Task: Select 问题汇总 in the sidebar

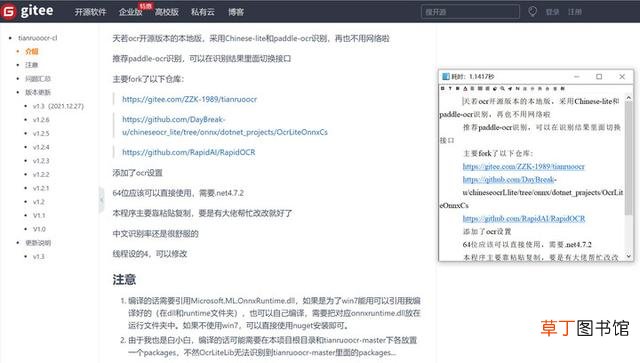Action: [38, 79]
